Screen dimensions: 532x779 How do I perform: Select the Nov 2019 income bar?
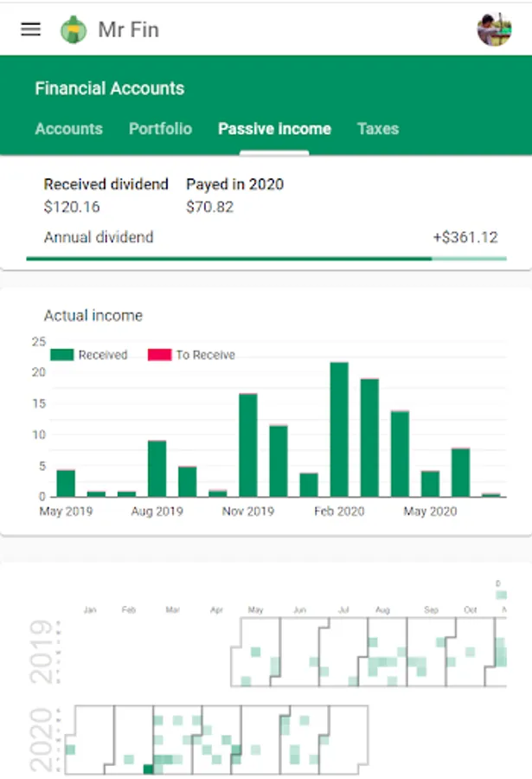248,445
